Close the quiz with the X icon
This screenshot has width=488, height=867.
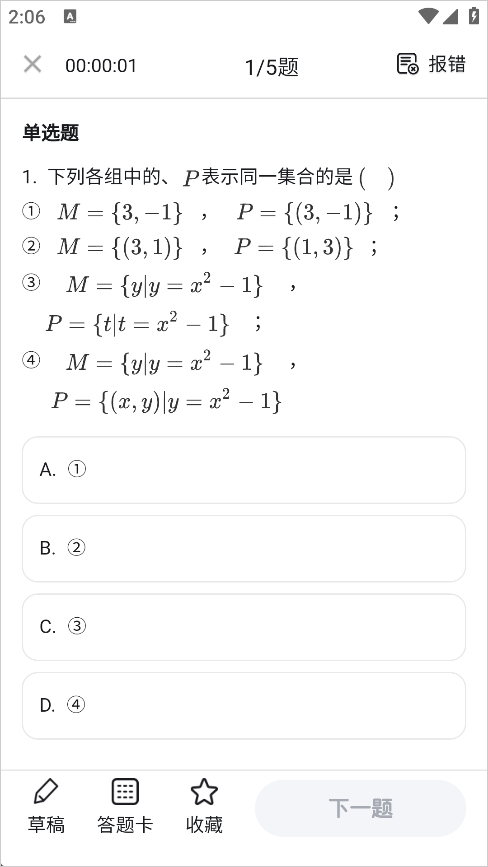[33, 65]
